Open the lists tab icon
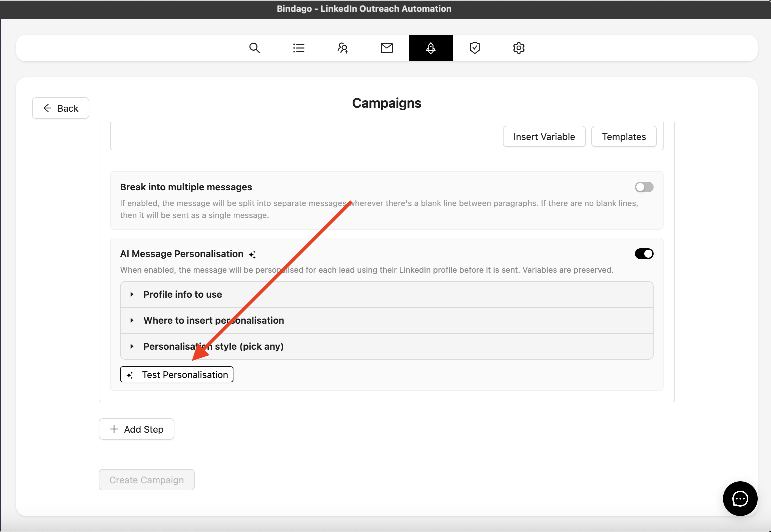Screen dimensions: 771x532 [298, 48]
